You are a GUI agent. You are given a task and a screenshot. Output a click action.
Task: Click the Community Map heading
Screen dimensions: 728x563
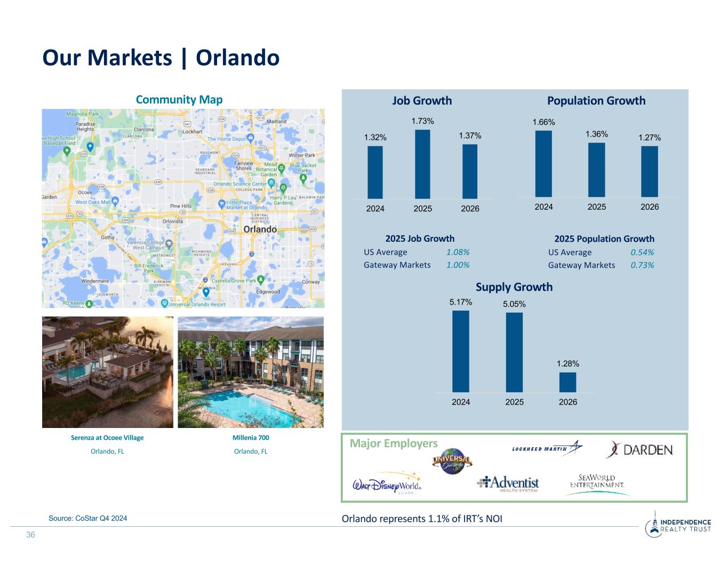tap(179, 100)
